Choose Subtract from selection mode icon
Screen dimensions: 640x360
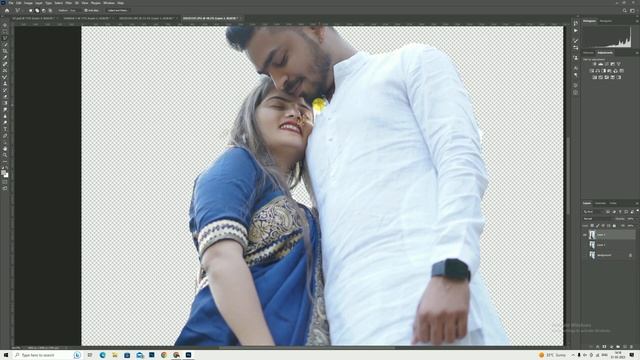pyautogui.click(x=44, y=10)
